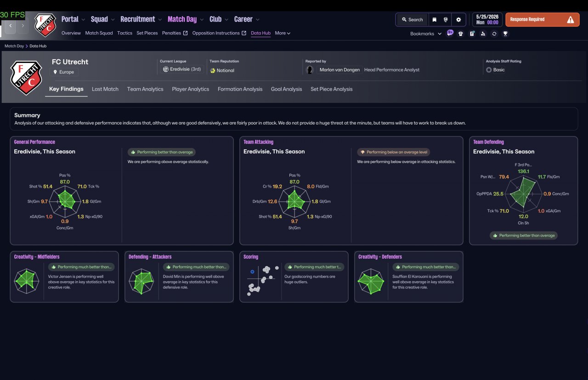The height and width of the screenshot is (380, 588).
Task: Open the Overview submenu item
Action: point(71,33)
